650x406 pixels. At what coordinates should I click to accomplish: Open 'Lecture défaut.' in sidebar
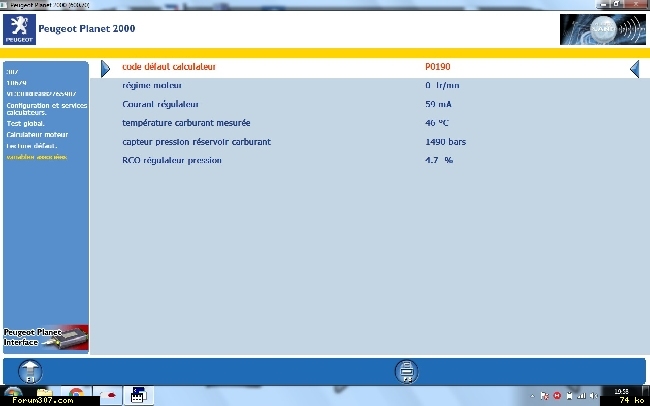coord(32,146)
